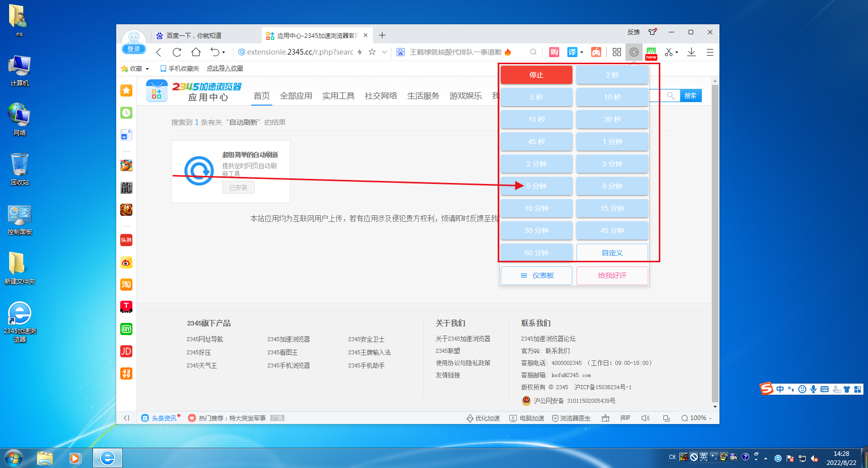
Task: Open the shopping 购 extension icon
Action: point(554,52)
